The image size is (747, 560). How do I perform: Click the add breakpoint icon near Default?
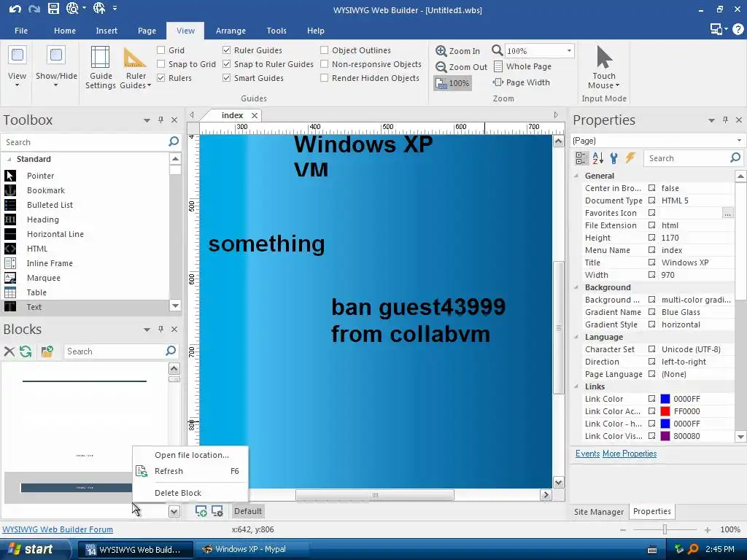pyautogui.click(x=201, y=511)
